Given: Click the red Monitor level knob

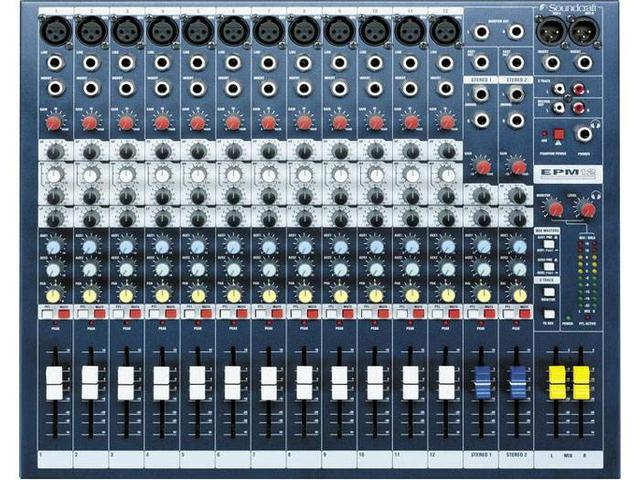Looking at the screenshot, I should (x=553, y=209).
